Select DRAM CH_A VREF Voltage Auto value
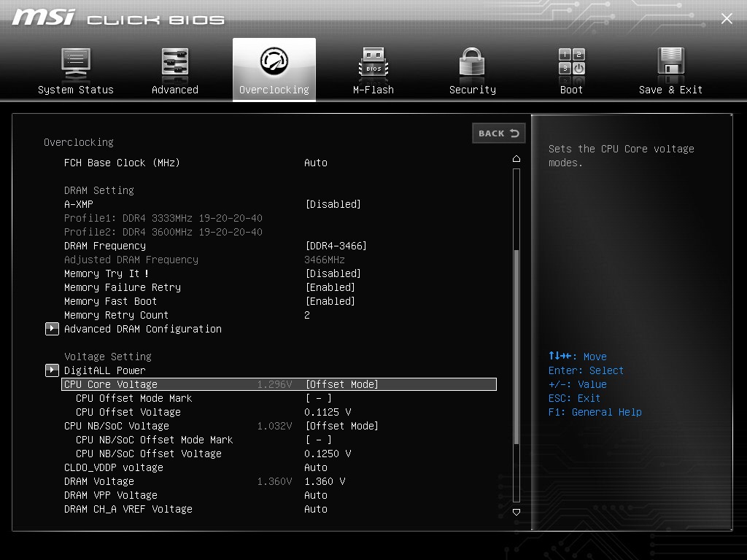Image resolution: width=747 pixels, height=560 pixels. pos(316,509)
